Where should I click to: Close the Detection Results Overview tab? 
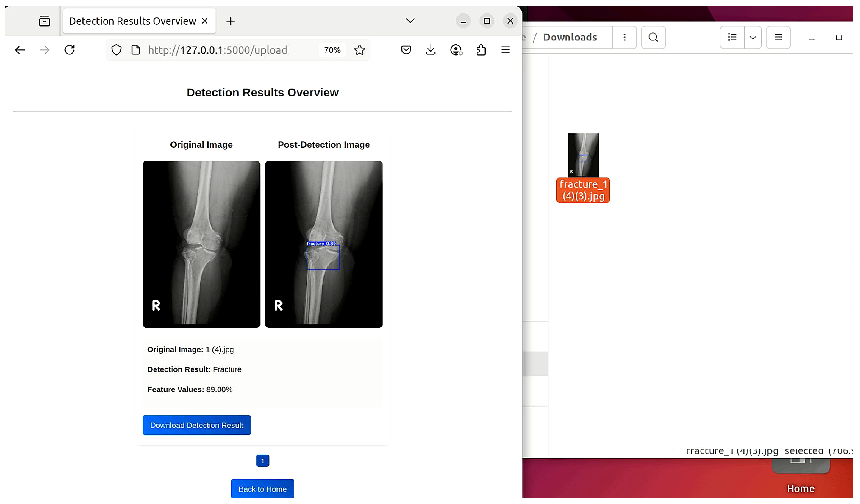click(x=205, y=21)
